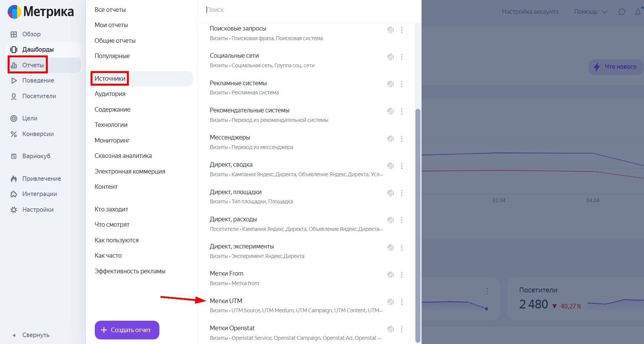Click the Вариокуб sidebar icon
644x344 pixels.
pos(14,156)
